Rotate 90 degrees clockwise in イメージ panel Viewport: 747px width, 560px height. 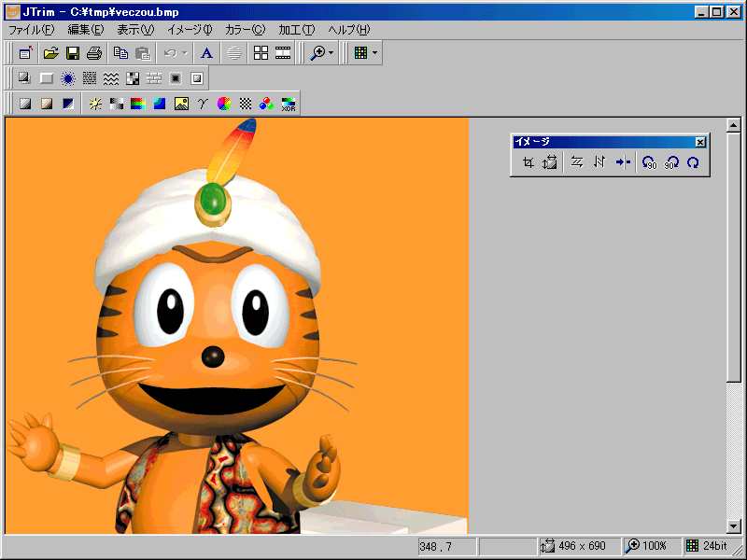pos(671,162)
